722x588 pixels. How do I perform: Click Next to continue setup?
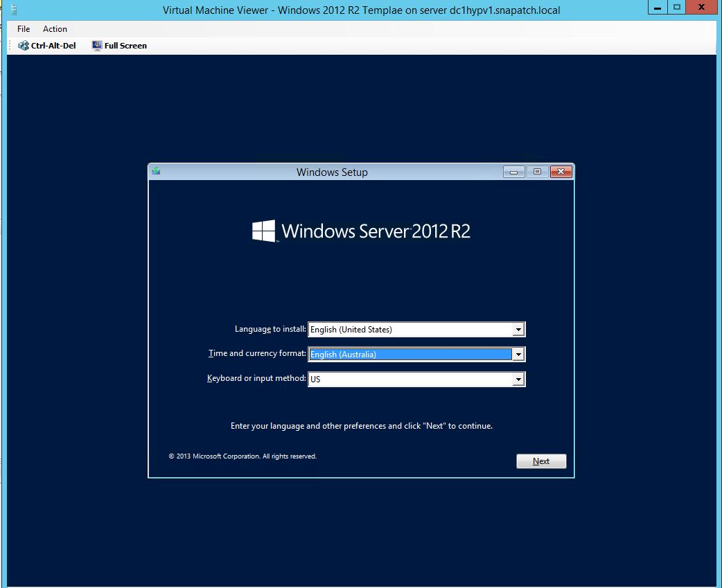pos(541,461)
